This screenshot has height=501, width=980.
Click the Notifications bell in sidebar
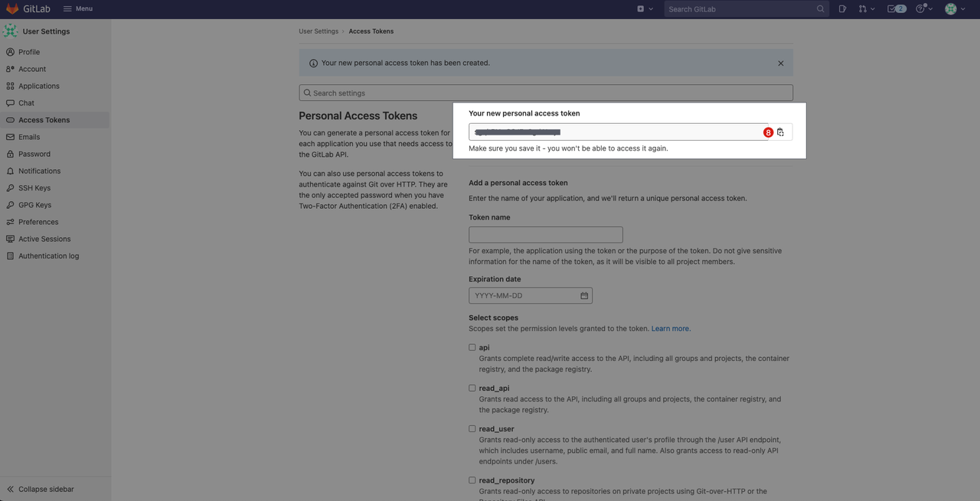(x=10, y=171)
